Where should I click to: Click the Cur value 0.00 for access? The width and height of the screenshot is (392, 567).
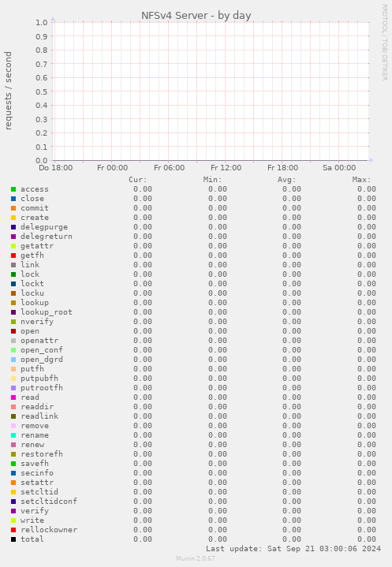(143, 189)
